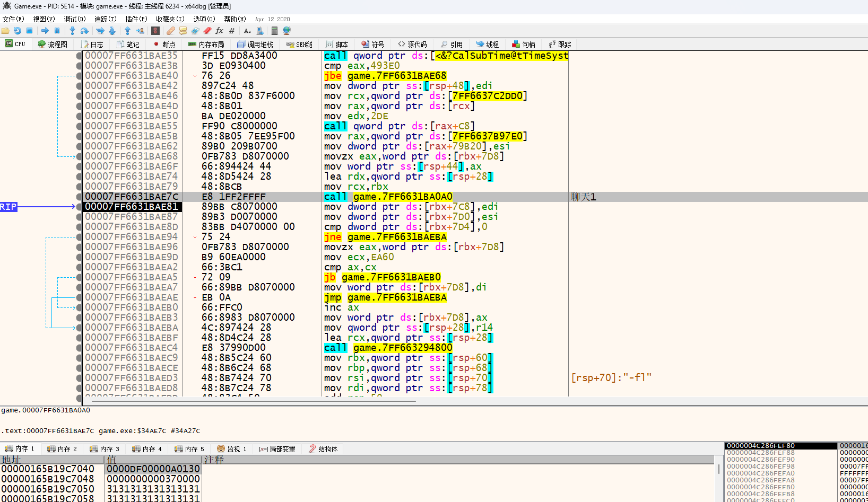Switch to the CPU tab

pyautogui.click(x=15, y=45)
